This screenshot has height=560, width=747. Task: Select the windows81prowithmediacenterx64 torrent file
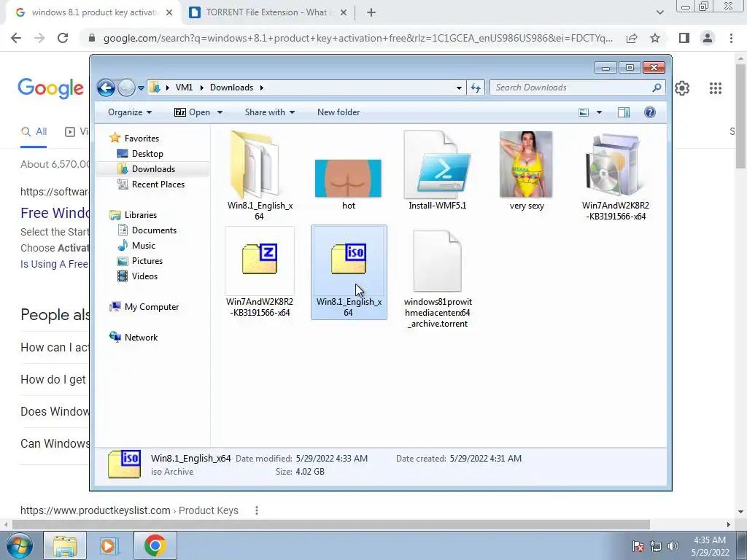click(x=438, y=279)
